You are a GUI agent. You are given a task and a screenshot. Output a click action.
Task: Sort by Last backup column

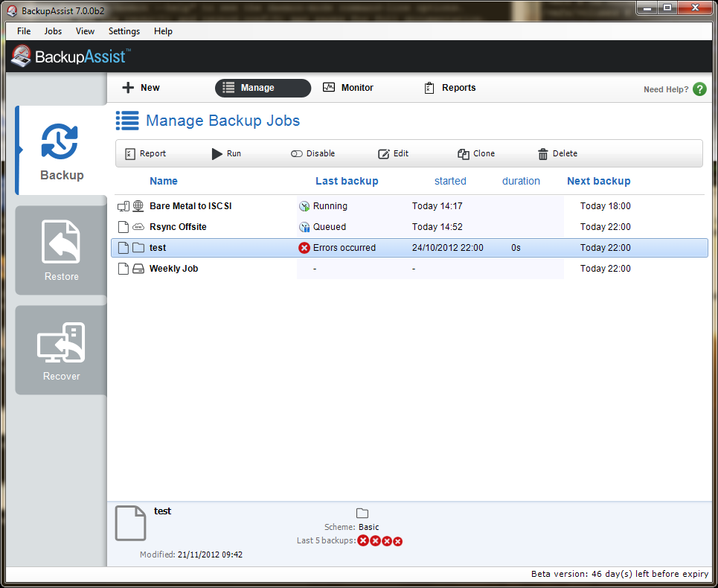(347, 181)
